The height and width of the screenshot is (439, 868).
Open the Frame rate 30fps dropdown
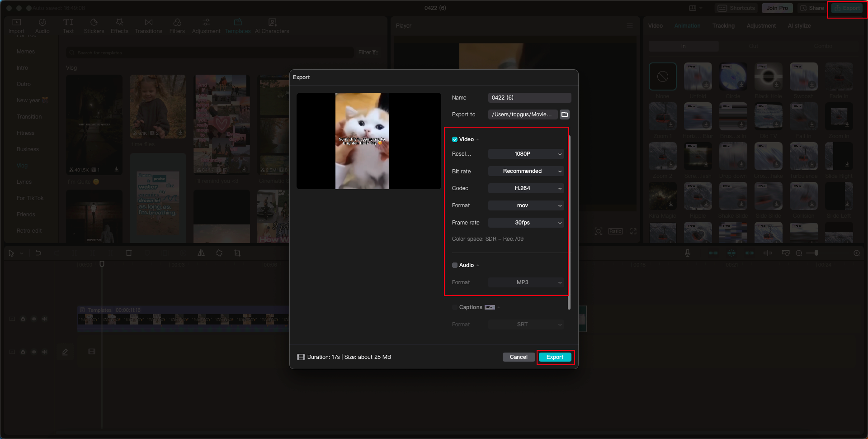pyautogui.click(x=526, y=223)
